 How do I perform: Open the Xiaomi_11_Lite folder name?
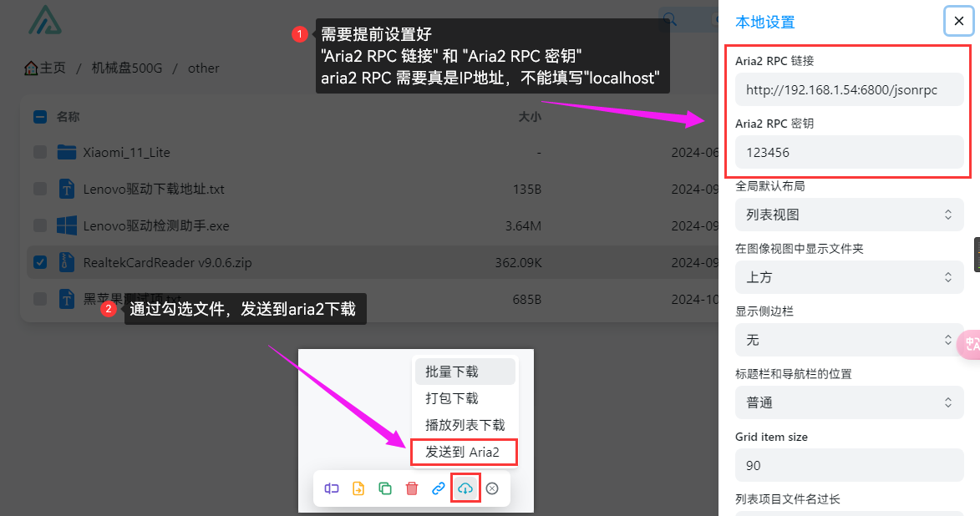point(127,153)
